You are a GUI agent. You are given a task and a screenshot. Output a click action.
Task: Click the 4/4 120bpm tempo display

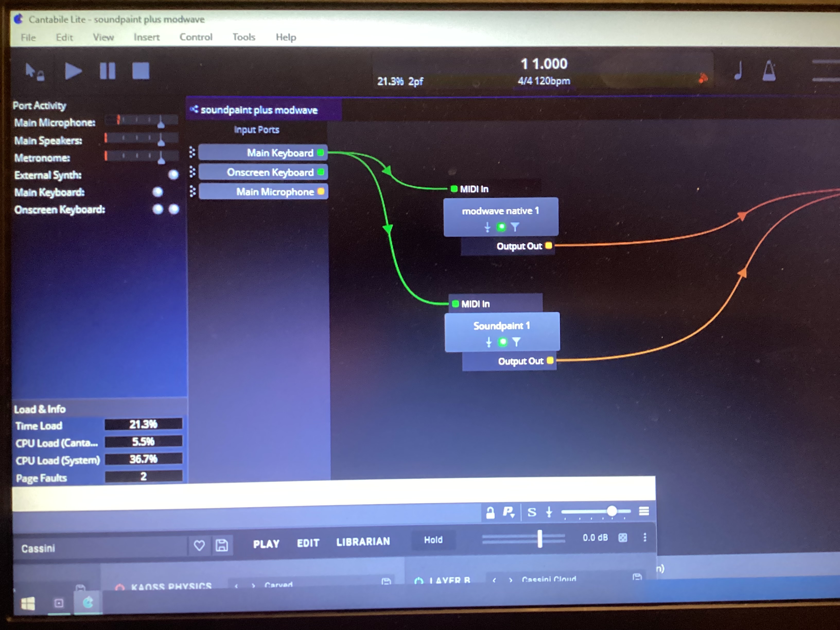544,81
